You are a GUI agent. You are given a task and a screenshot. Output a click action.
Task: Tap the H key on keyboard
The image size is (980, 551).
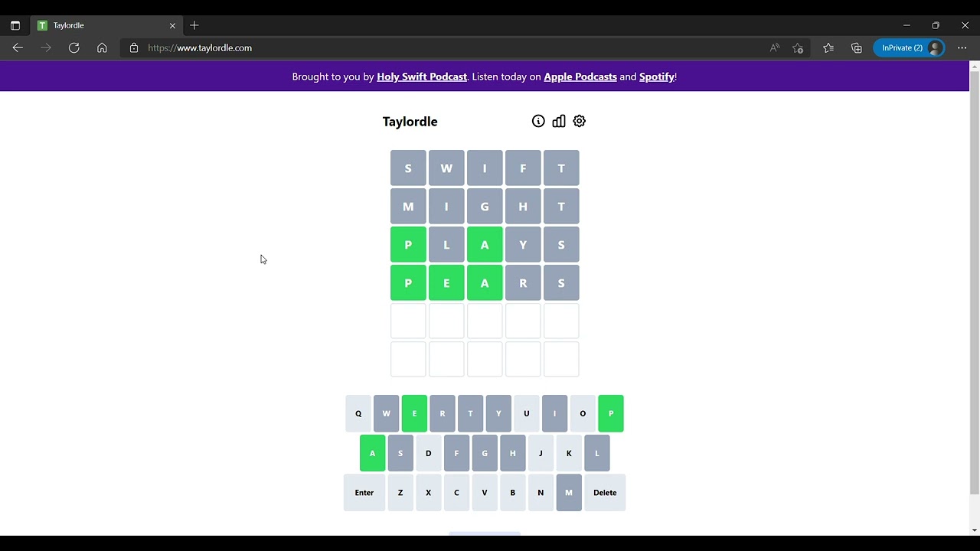512,453
